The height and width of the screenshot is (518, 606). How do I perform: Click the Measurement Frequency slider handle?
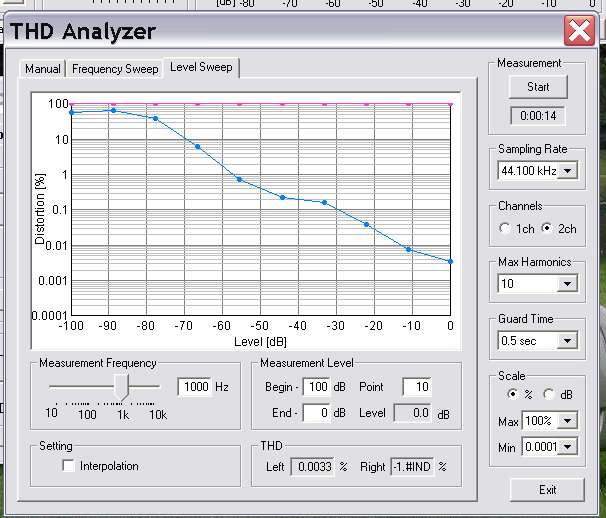121,388
